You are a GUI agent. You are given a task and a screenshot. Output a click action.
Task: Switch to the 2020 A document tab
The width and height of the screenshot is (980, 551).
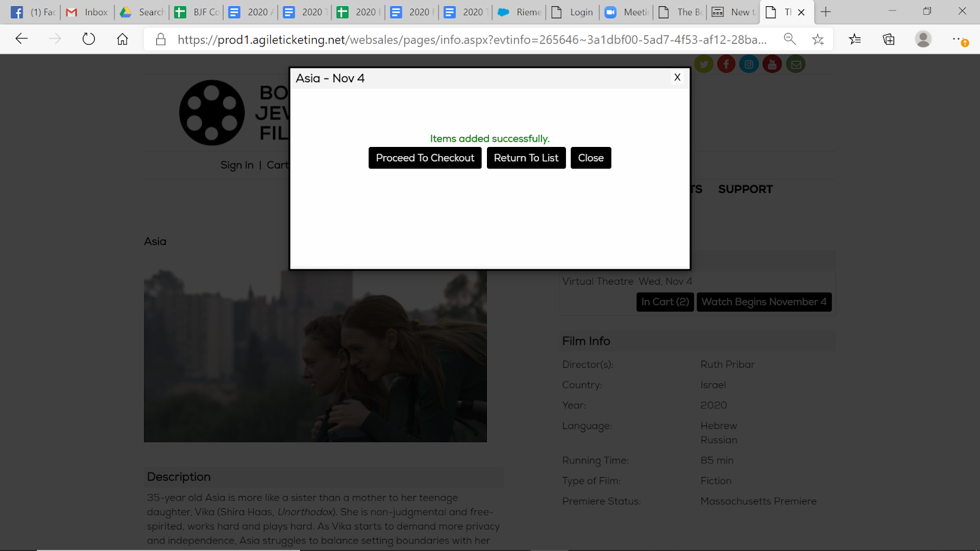pyautogui.click(x=251, y=12)
